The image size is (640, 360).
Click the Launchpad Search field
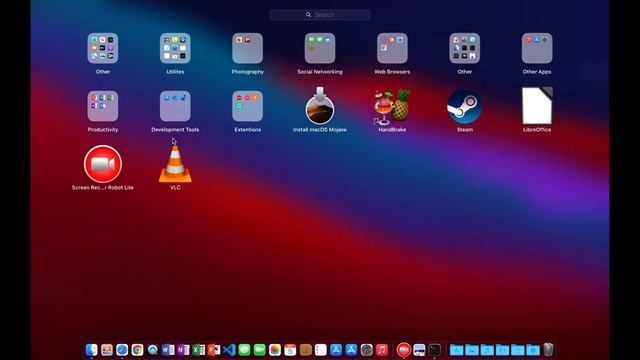[320, 15]
